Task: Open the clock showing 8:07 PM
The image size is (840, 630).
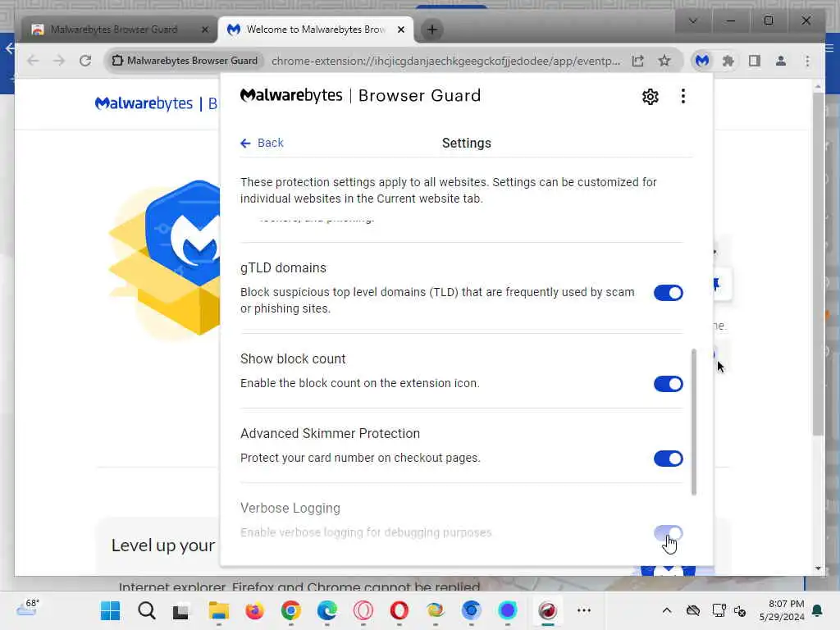Action: click(782, 610)
